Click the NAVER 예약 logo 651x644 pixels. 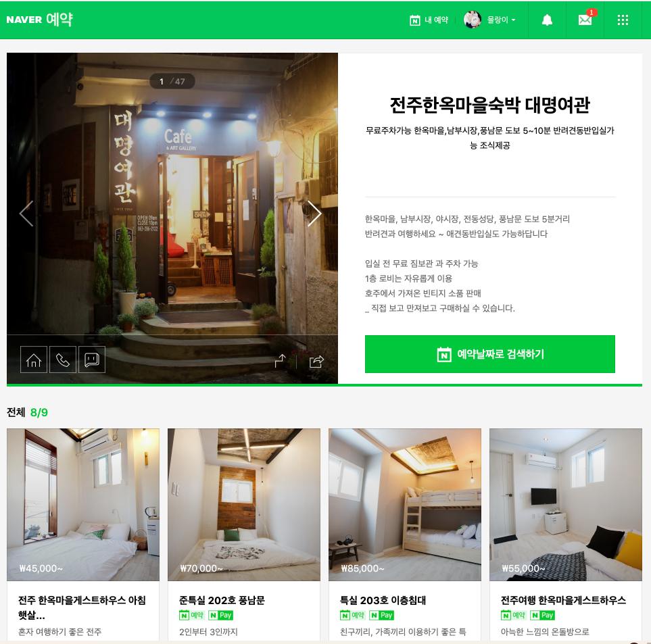[x=39, y=19]
